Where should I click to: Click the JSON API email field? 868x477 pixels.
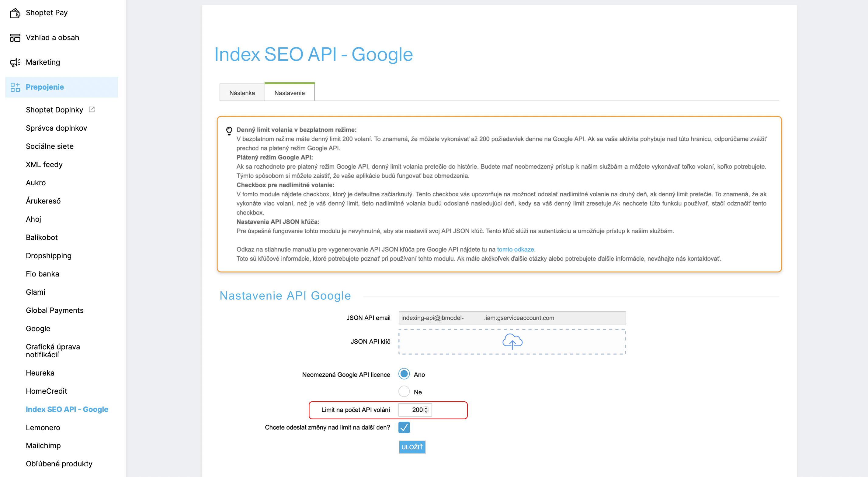coord(512,318)
